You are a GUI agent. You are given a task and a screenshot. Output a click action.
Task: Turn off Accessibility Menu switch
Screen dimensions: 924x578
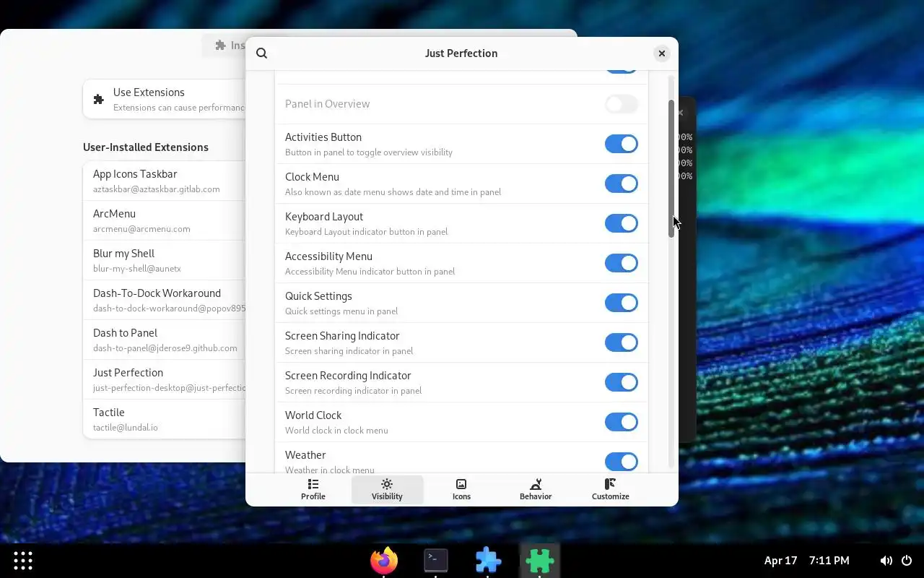coord(622,263)
